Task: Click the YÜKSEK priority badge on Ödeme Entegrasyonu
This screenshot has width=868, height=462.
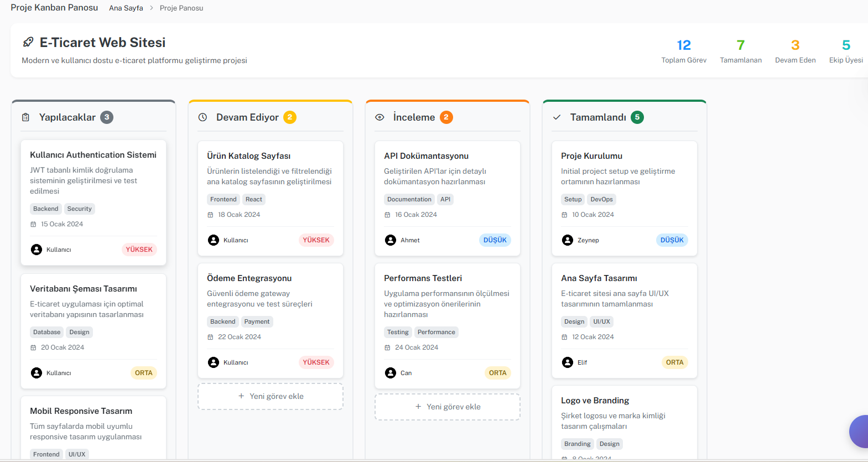Action: [316, 362]
